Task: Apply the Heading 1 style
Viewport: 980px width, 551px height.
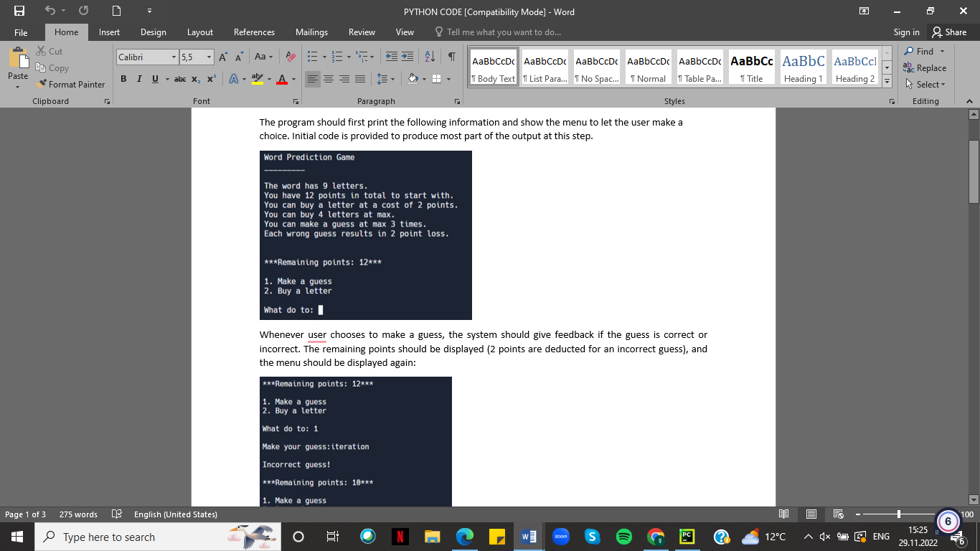Action: 803,66
